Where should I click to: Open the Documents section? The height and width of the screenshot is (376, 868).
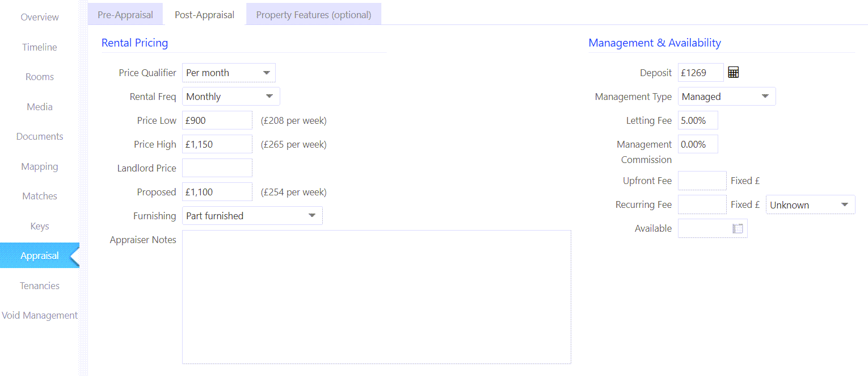[x=40, y=136]
